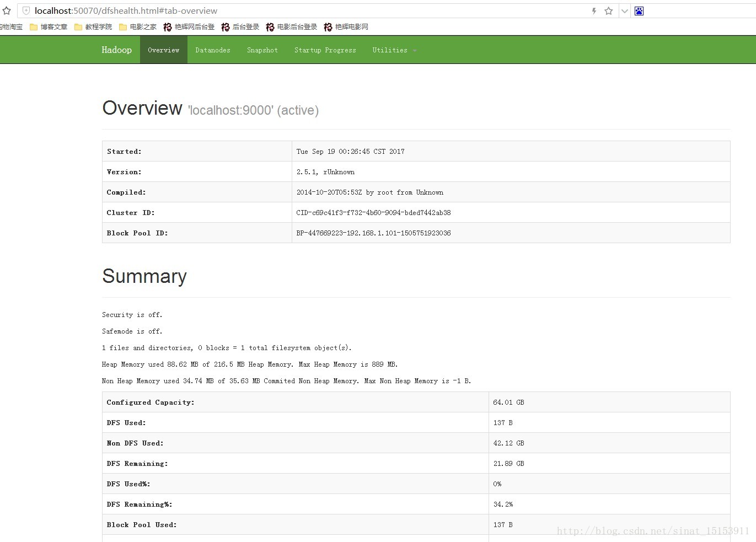Click the Block Pool Used value 137 B
The image size is (756, 542).
pos(503,524)
